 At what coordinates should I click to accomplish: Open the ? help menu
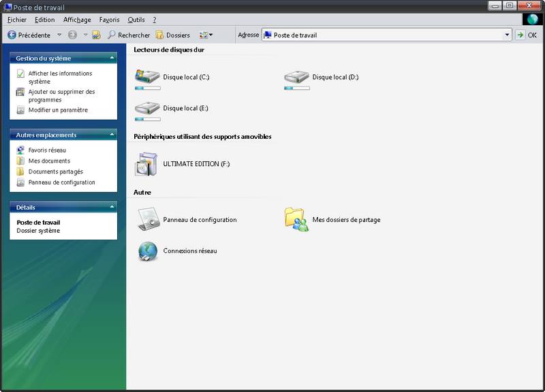(155, 20)
